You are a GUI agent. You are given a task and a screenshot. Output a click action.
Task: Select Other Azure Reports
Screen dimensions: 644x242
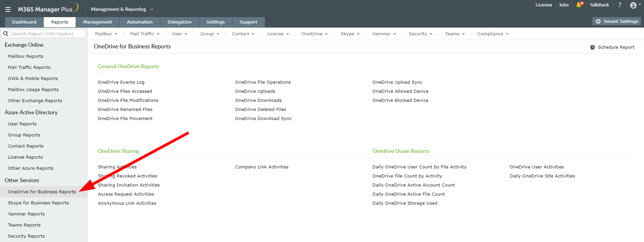[31, 168]
